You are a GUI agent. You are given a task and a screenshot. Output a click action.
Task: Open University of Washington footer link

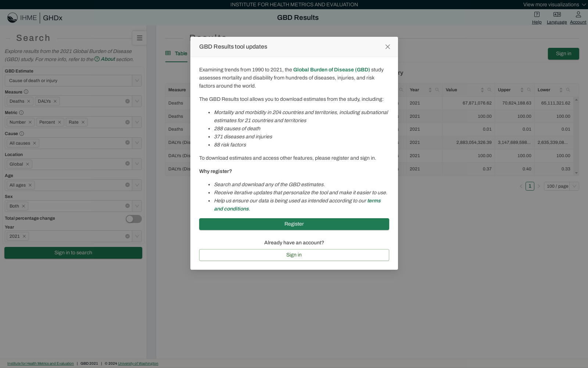[x=138, y=364]
